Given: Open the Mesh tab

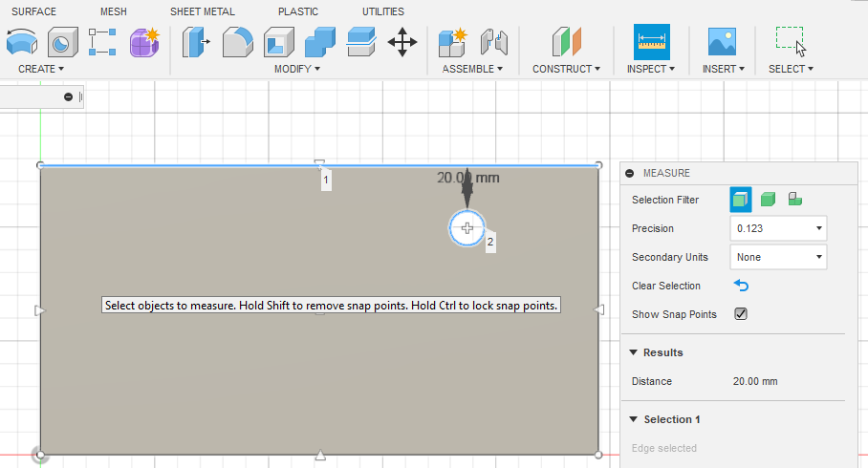Looking at the screenshot, I should pyautogui.click(x=113, y=11).
